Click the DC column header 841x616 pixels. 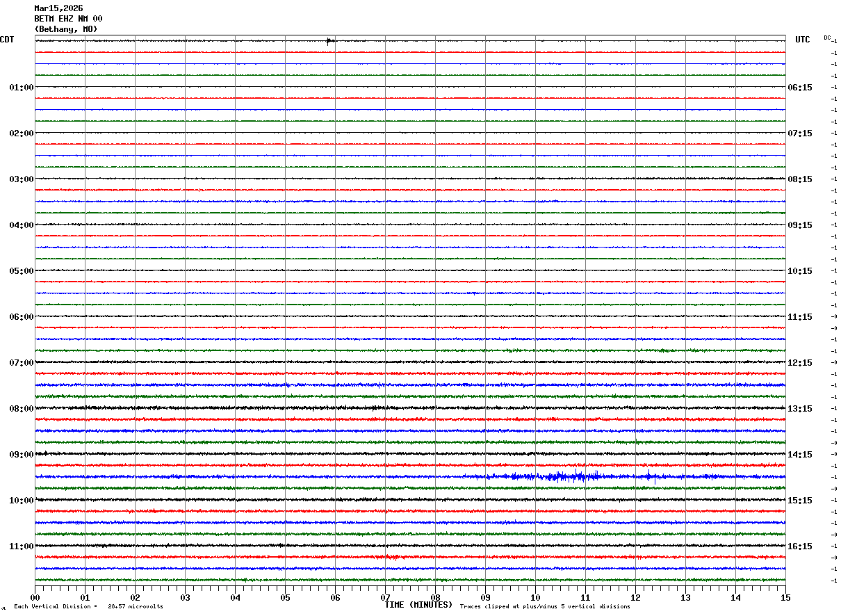point(827,38)
